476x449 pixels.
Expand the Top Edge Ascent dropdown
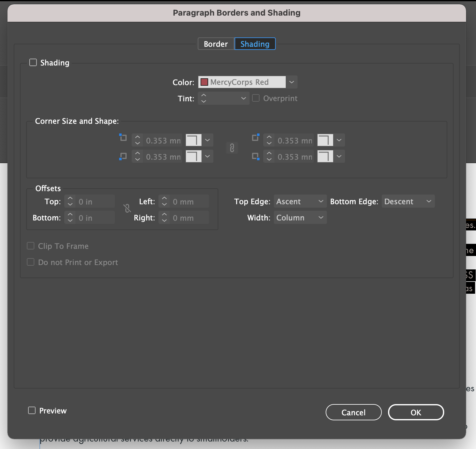point(300,201)
